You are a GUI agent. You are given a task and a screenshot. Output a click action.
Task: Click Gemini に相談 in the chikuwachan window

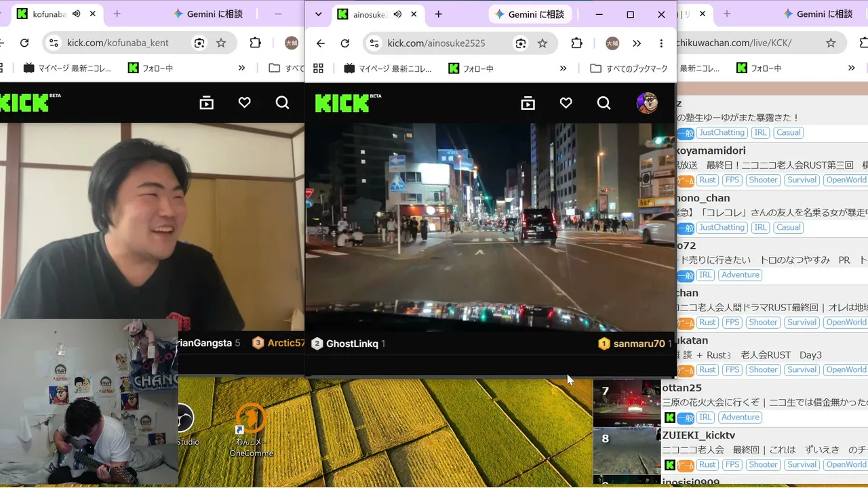(x=817, y=14)
